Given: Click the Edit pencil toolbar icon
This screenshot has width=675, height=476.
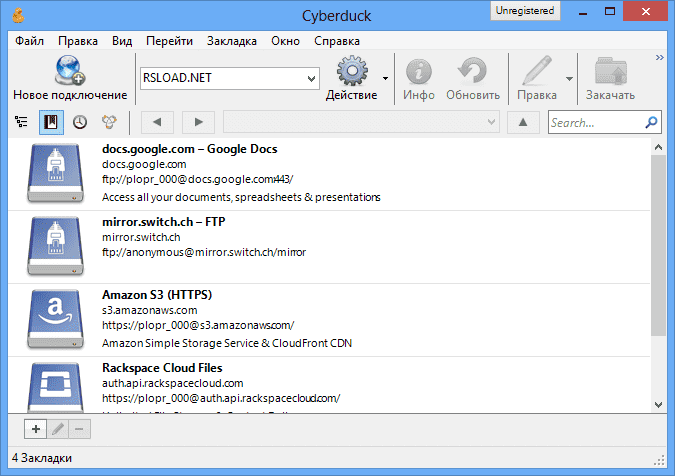Looking at the screenshot, I should [537, 71].
